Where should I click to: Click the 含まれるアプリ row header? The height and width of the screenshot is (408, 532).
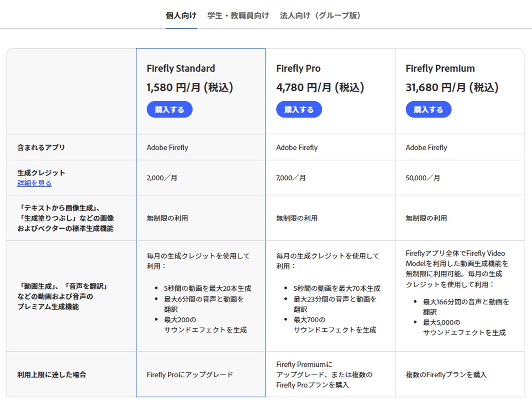41,147
